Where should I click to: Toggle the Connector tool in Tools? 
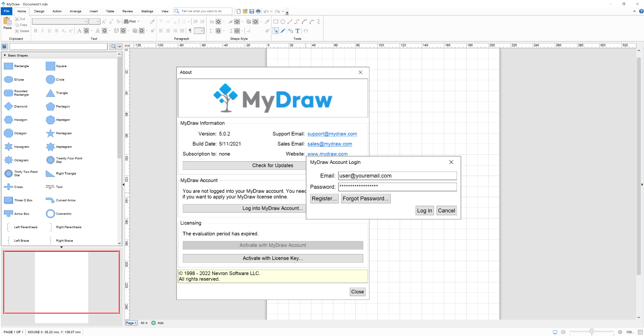(x=291, y=31)
